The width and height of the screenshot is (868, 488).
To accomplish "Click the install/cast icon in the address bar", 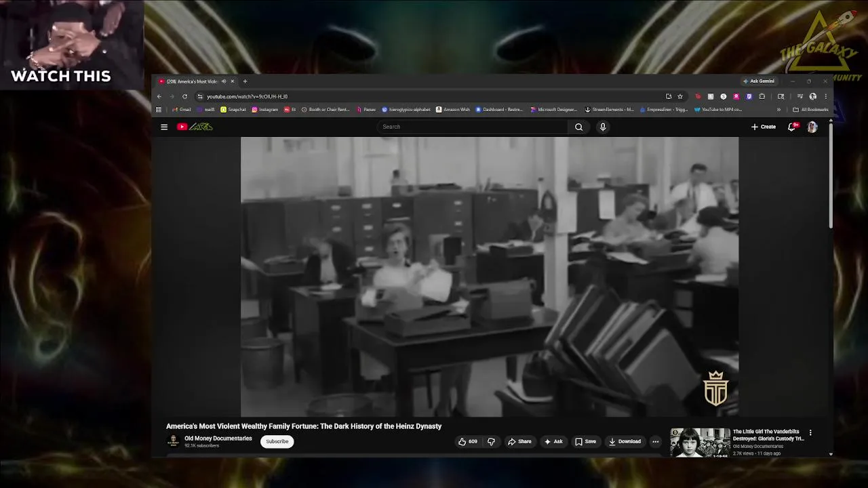I will (669, 96).
